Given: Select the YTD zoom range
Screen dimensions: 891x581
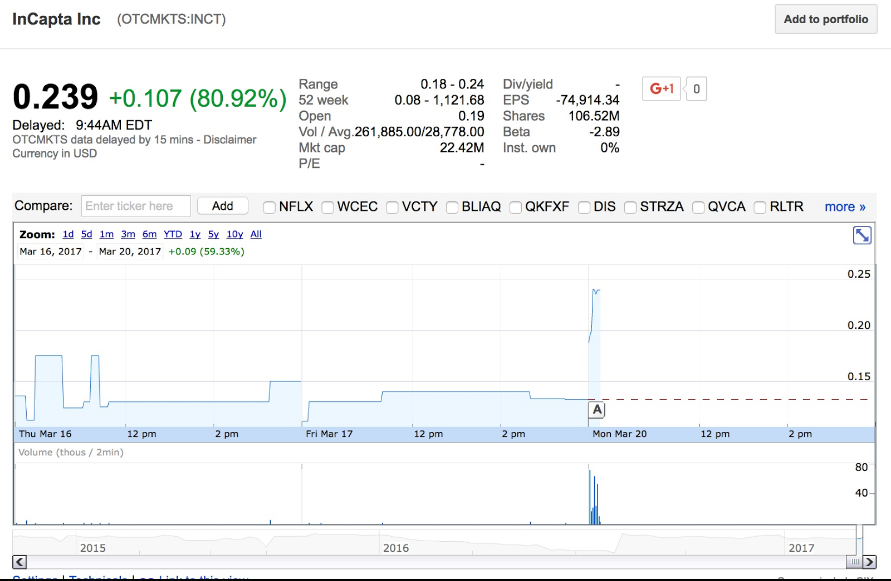Looking at the screenshot, I should (173, 234).
